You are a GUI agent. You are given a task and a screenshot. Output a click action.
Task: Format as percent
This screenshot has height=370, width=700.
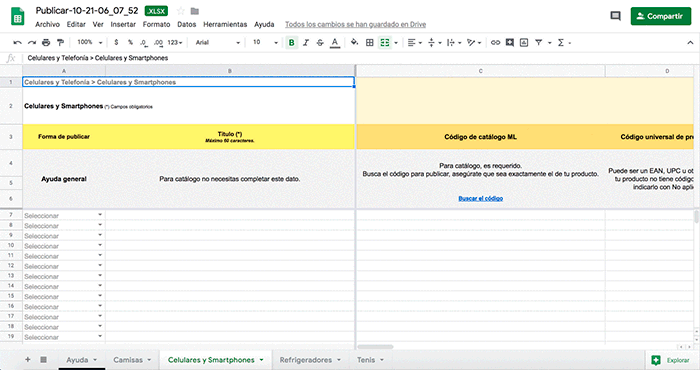(130, 42)
